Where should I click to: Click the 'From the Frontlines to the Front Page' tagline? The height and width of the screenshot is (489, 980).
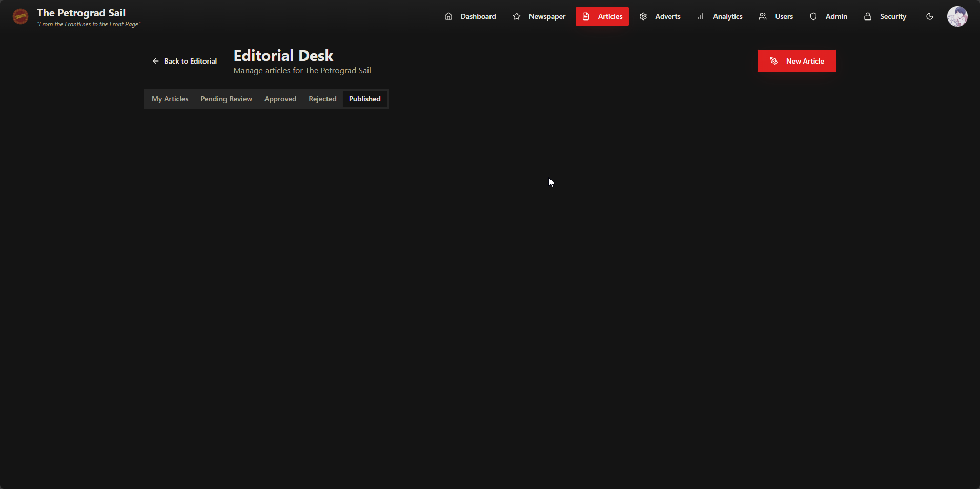[89, 24]
